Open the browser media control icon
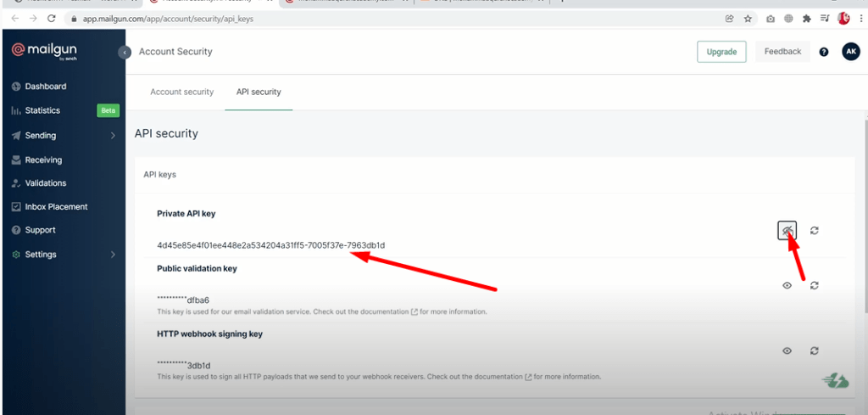The height and width of the screenshot is (415, 868). (825, 19)
